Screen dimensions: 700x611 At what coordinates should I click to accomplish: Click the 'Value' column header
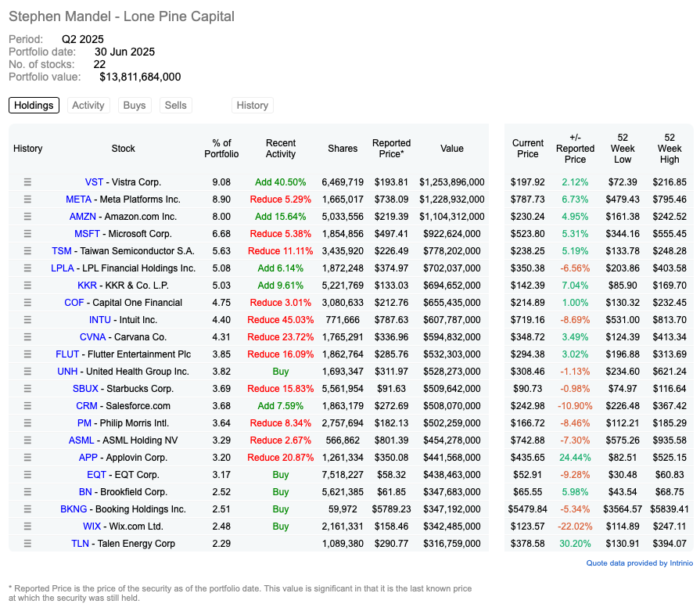click(452, 149)
